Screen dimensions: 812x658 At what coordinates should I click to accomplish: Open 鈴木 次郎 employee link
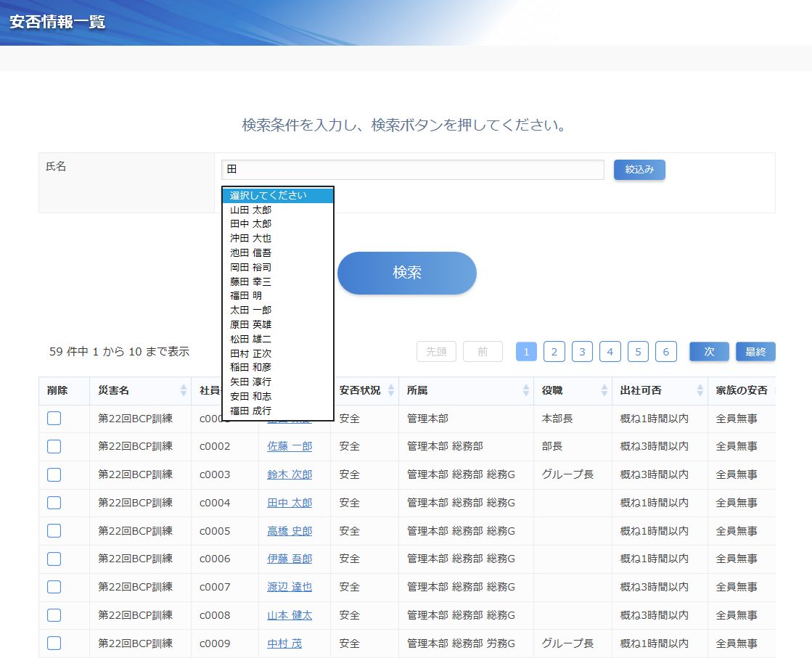[290, 474]
